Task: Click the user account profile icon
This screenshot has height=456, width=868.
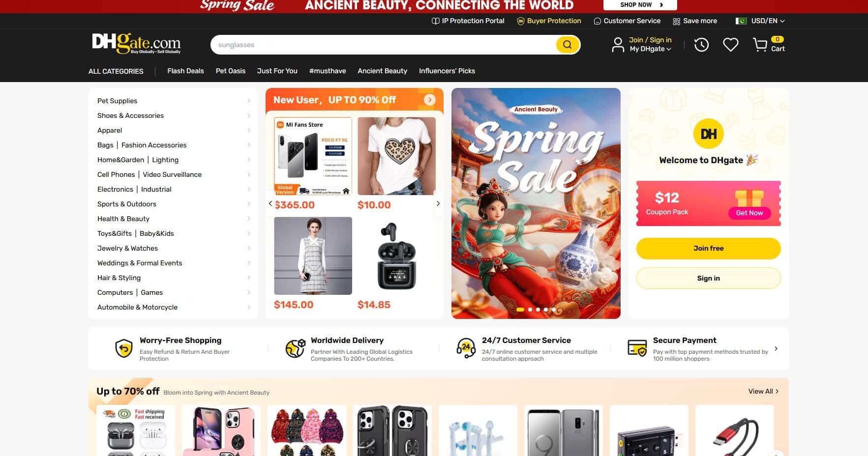Action: pyautogui.click(x=618, y=45)
